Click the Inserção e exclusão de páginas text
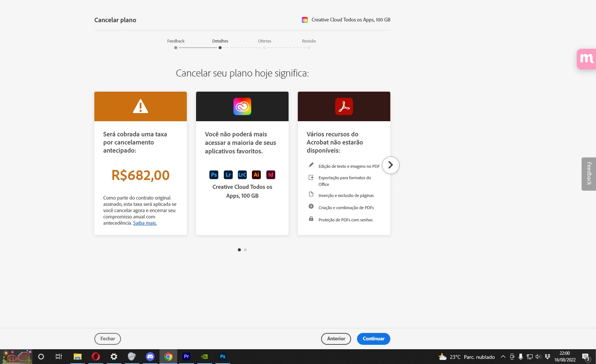This screenshot has width=596, height=364. 346,195
